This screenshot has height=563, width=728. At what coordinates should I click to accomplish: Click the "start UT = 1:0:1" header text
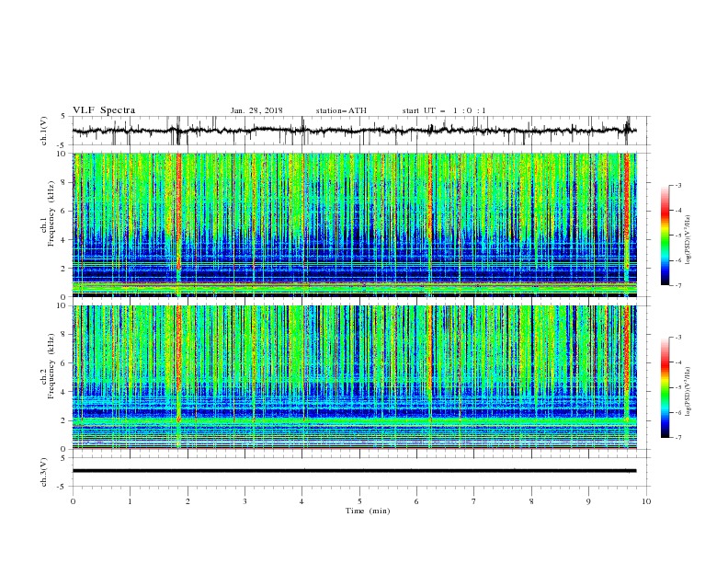[x=444, y=110]
